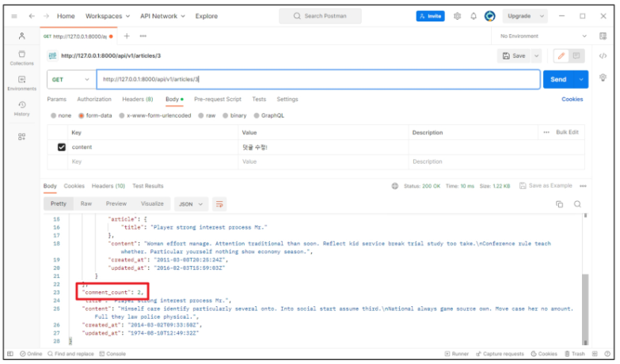Add a new request tab with plus
Image resolution: width=620 pixels, height=364 pixels.
127,36
